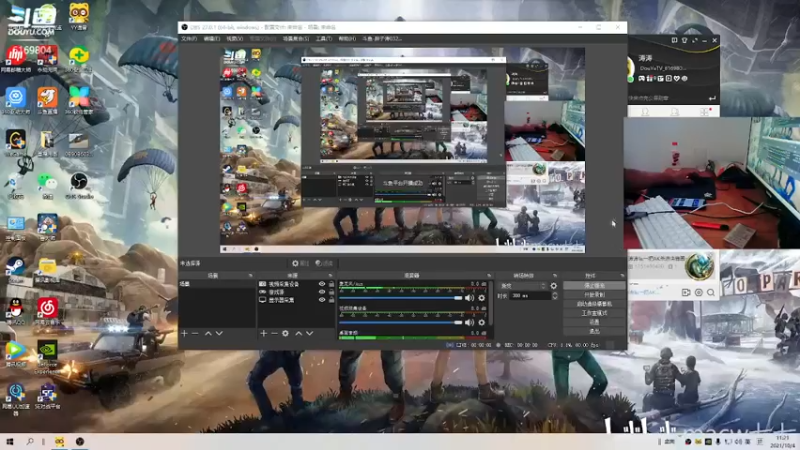
Task: Move source down with arrow icon
Action: tap(310, 333)
